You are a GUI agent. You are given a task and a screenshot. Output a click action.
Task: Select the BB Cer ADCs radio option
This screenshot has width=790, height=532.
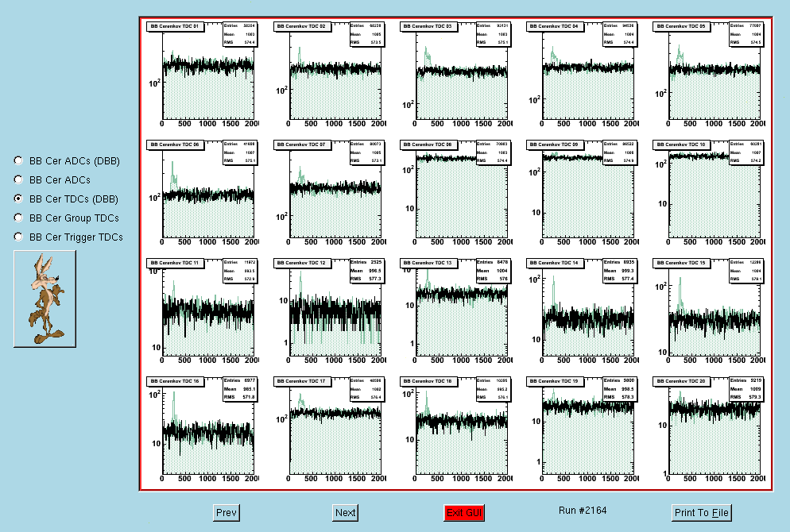[x=18, y=179]
